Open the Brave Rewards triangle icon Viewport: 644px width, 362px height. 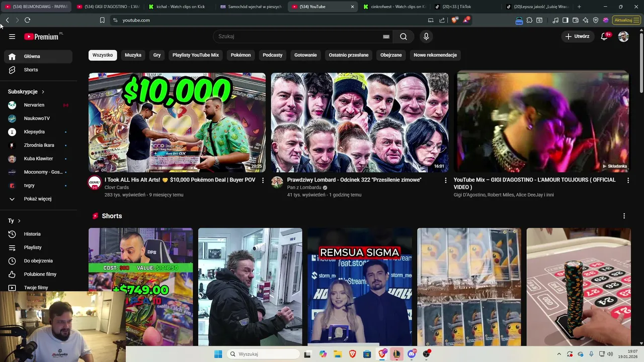(x=466, y=20)
